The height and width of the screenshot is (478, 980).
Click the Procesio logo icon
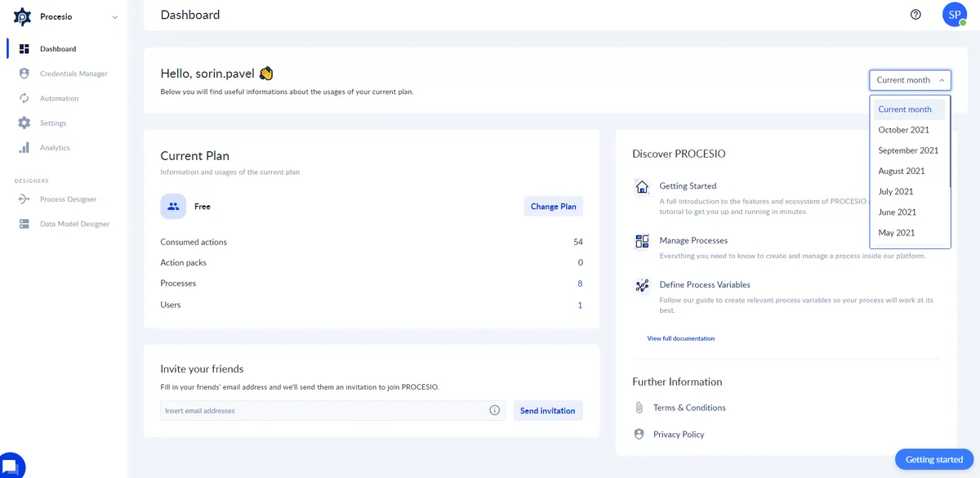23,17
